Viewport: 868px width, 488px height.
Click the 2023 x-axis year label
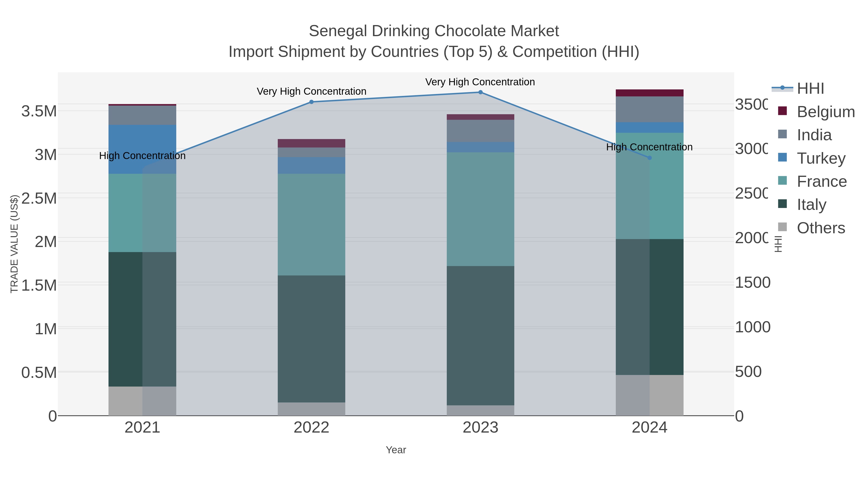481,428
